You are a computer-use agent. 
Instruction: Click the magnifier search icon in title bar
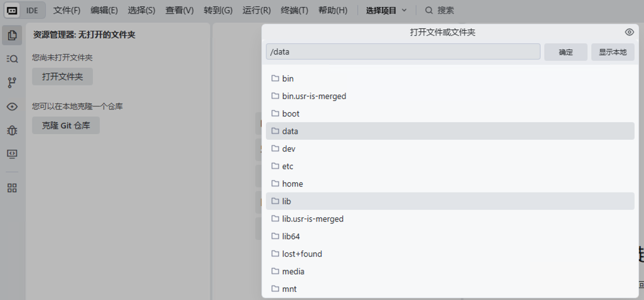coord(429,11)
